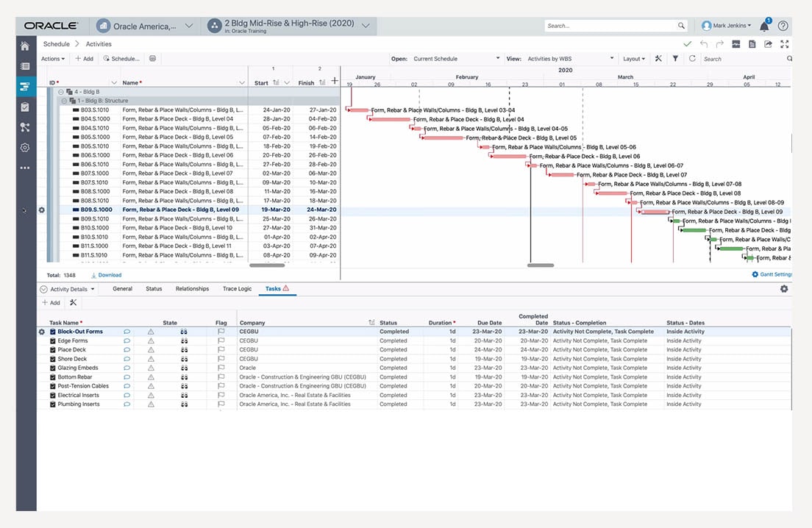Screen dimensions: 812x528
Task: Open the help question mark icon
Action: pyautogui.click(x=783, y=26)
